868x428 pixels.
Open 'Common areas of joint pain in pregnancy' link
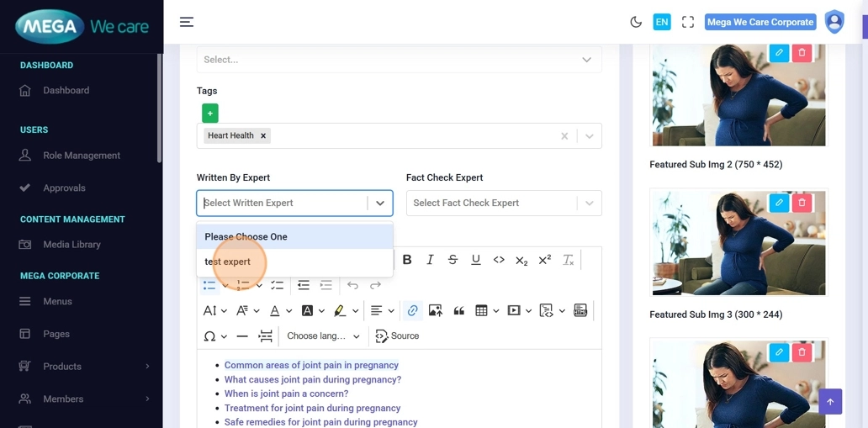tap(311, 365)
